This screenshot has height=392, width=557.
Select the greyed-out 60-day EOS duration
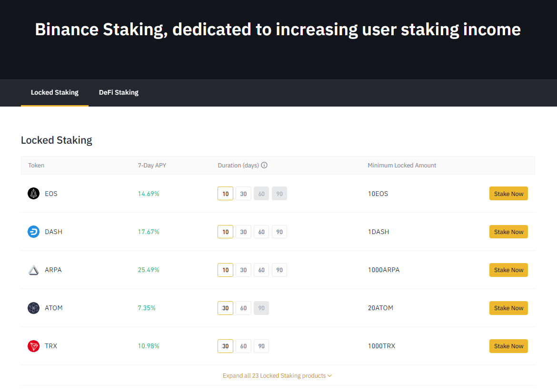(261, 194)
